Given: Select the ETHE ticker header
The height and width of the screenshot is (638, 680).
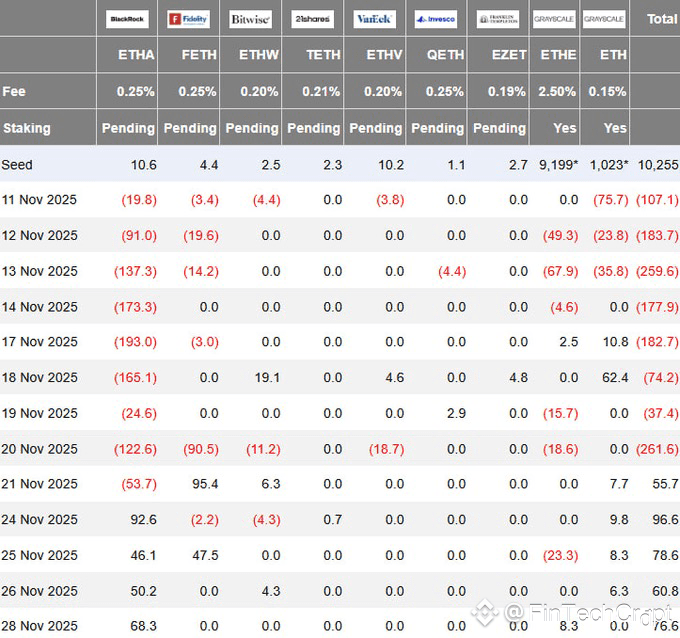Looking at the screenshot, I should pos(559,55).
